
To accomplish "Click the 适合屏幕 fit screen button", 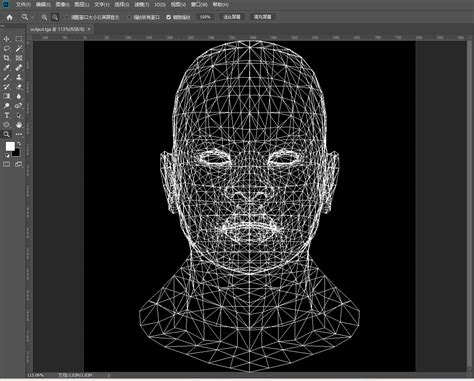I will (x=232, y=17).
